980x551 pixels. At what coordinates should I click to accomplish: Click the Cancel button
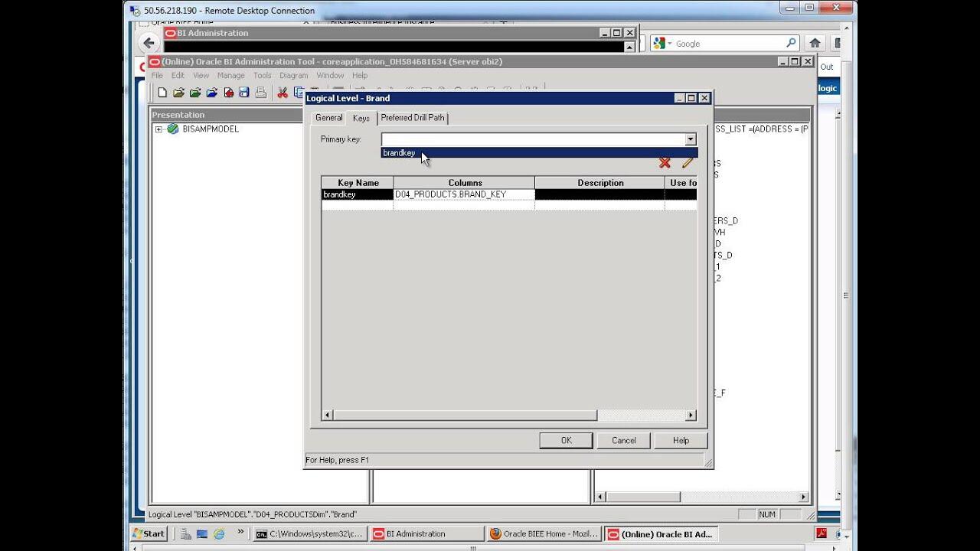click(624, 440)
